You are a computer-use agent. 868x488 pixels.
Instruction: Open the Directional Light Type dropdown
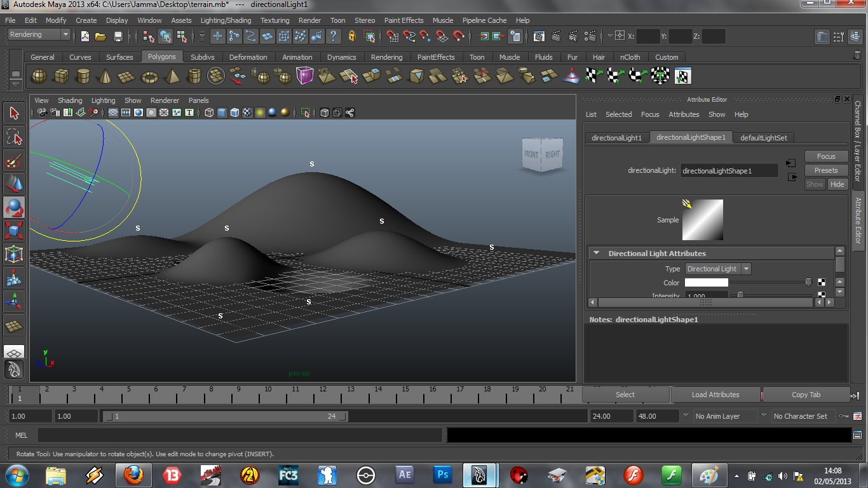point(745,268)
